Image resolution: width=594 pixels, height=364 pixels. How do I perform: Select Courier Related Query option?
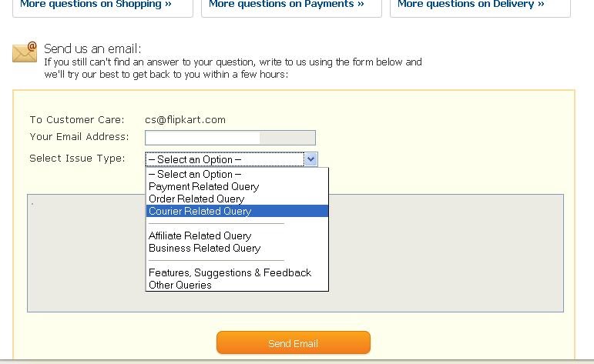coord(200,211)
